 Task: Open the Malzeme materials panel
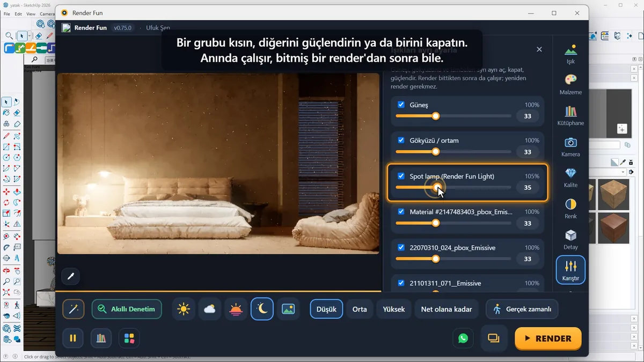[x=570, y=85]
